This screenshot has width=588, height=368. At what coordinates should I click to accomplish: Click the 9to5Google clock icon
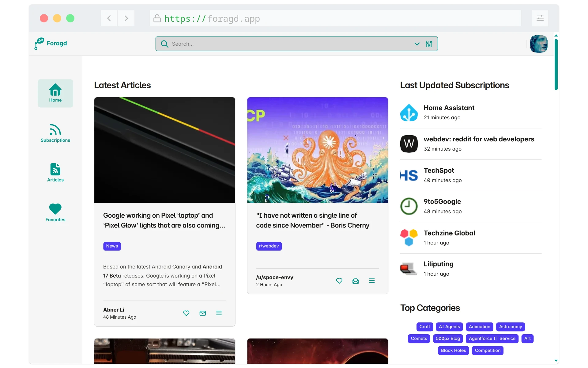coord(409,206)
